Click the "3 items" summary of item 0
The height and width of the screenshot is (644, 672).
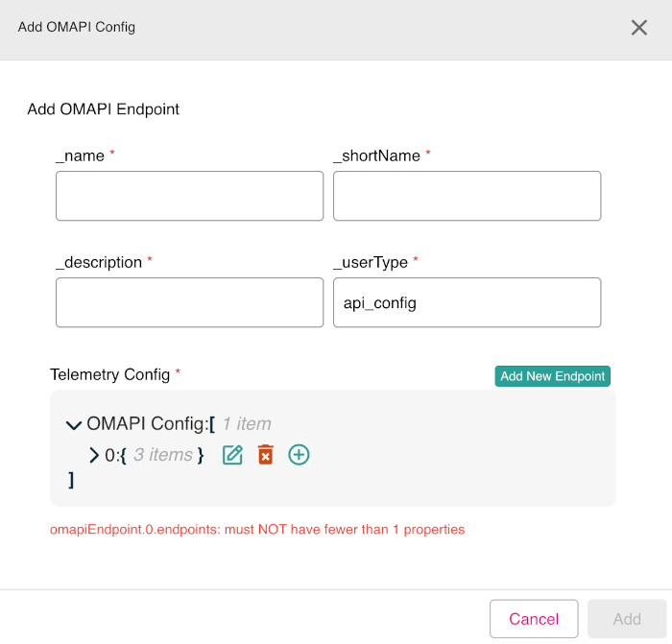(163, 455)
